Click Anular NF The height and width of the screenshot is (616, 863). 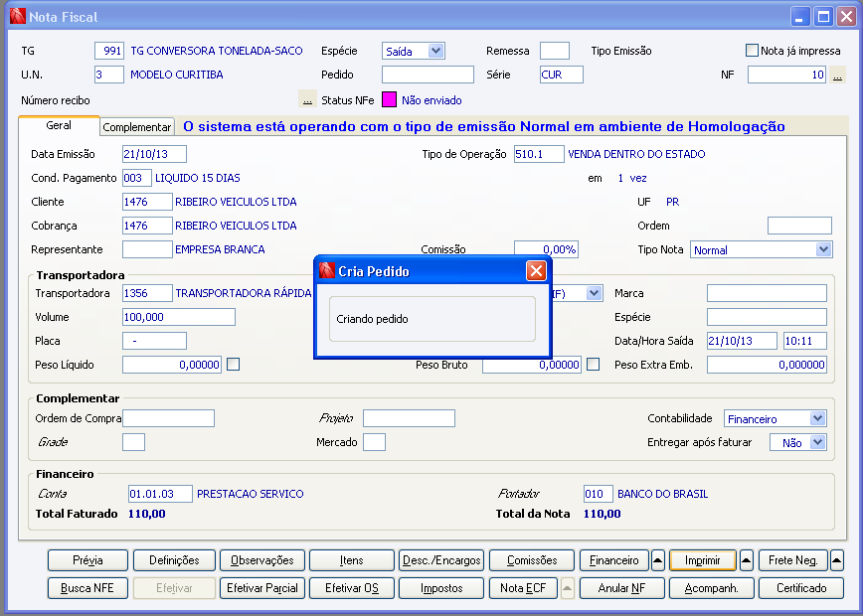(622, 588)
